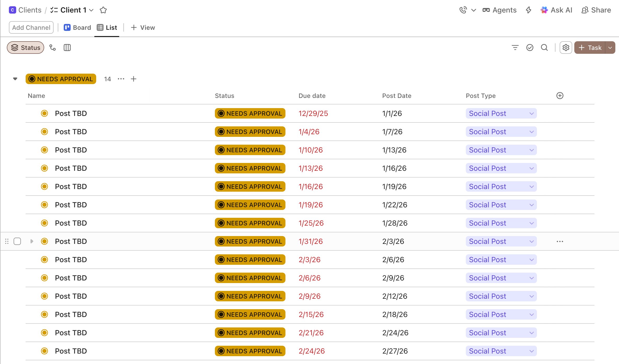Expand subtasks of the 1/31/26 task

(x=32, y=241)
